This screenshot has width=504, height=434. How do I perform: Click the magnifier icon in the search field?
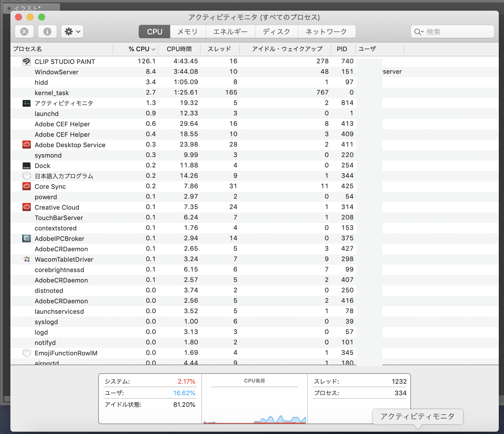418,32
